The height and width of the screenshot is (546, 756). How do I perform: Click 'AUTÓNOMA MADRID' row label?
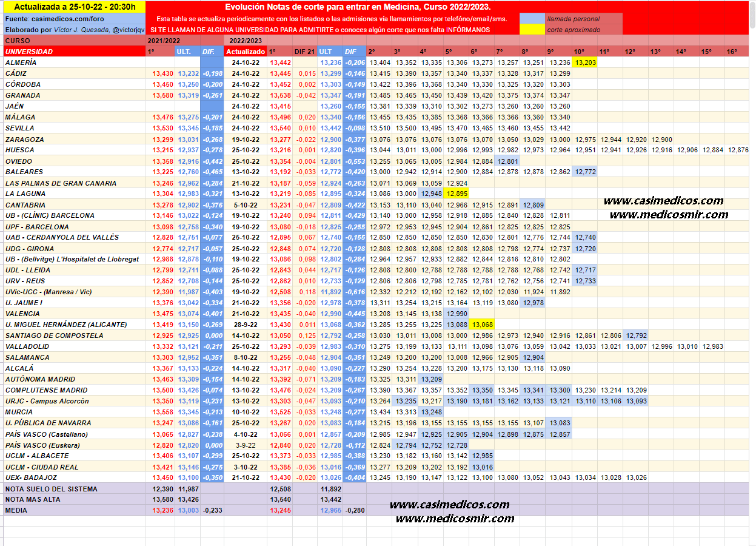click(40, 379)
